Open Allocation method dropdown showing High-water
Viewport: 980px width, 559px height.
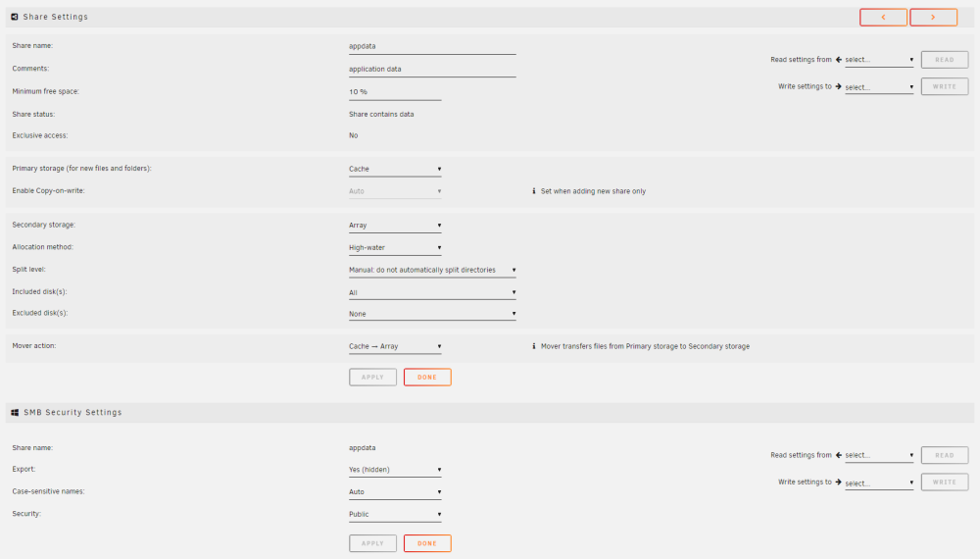(395, 247)
